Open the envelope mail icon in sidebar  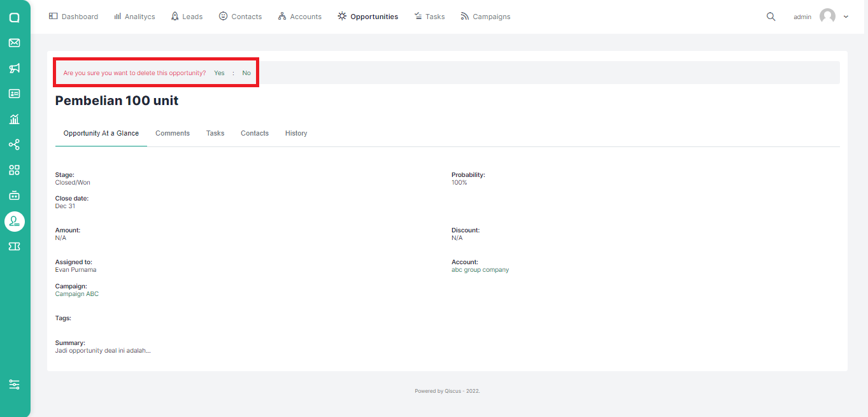coord(14,43)
